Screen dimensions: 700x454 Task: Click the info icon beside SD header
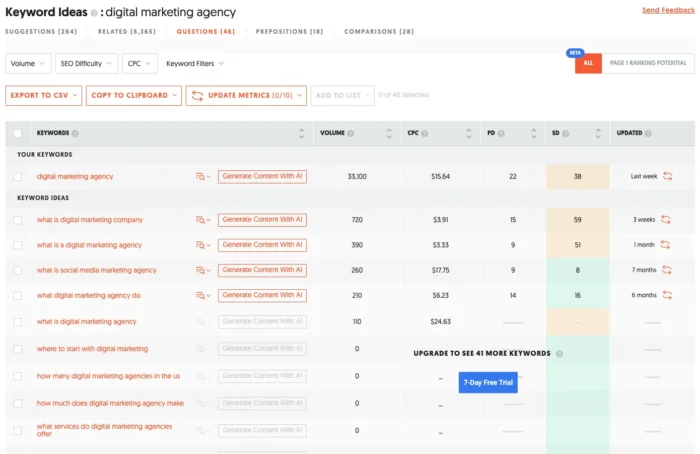coord(566,133)
